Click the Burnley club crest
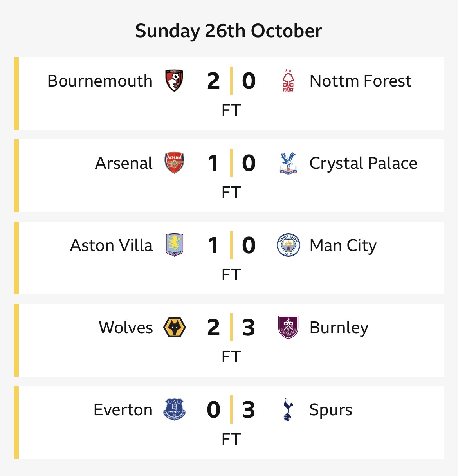458x476 pixels. tap(288, 327)
